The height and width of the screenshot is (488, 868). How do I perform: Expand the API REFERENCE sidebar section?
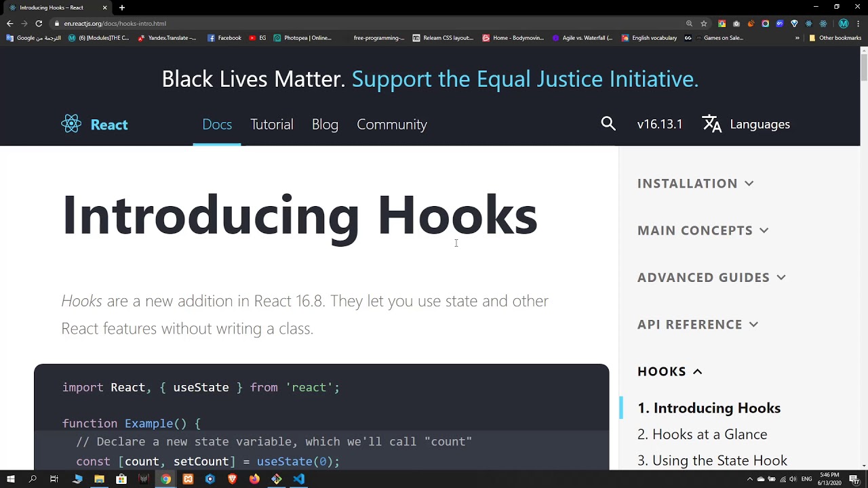698,324
